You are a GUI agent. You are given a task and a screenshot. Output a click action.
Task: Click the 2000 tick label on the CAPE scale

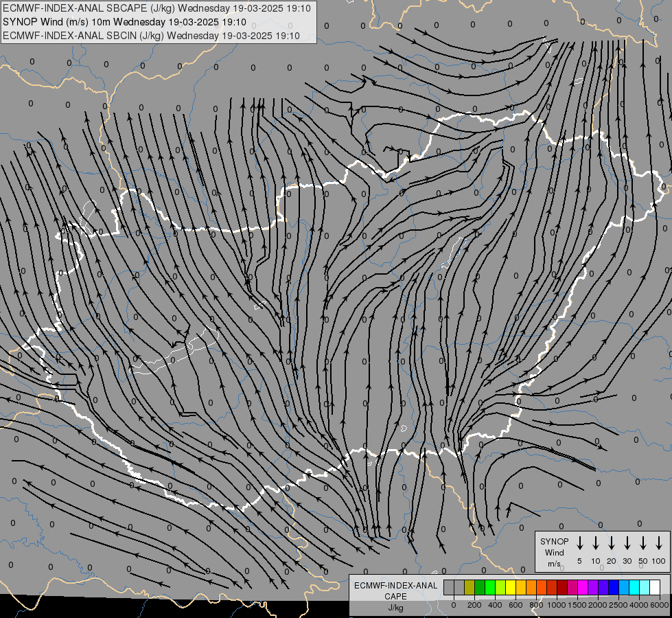tap(598, 605)
